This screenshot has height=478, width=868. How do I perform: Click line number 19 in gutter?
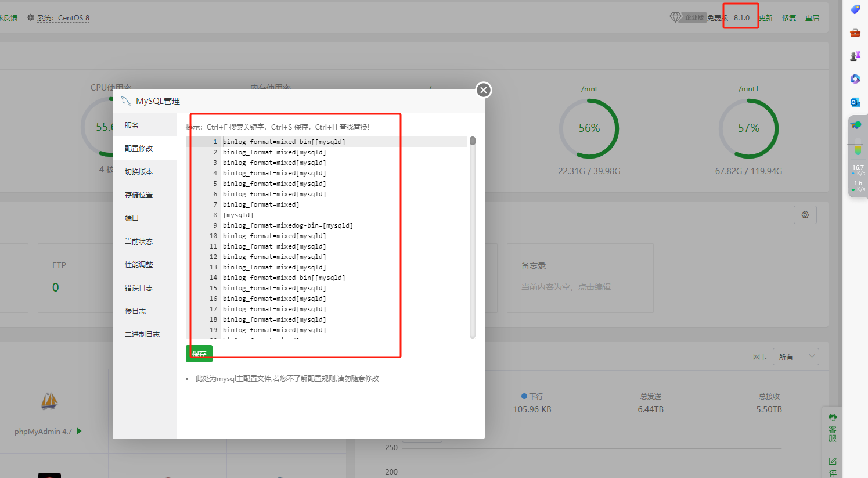[213, 330]
